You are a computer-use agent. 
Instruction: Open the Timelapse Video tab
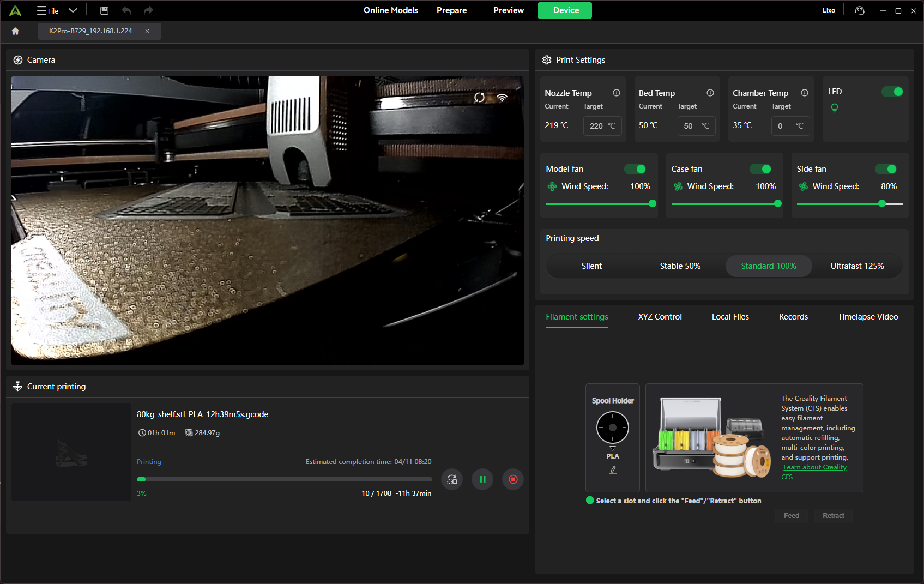click(868, 317)
